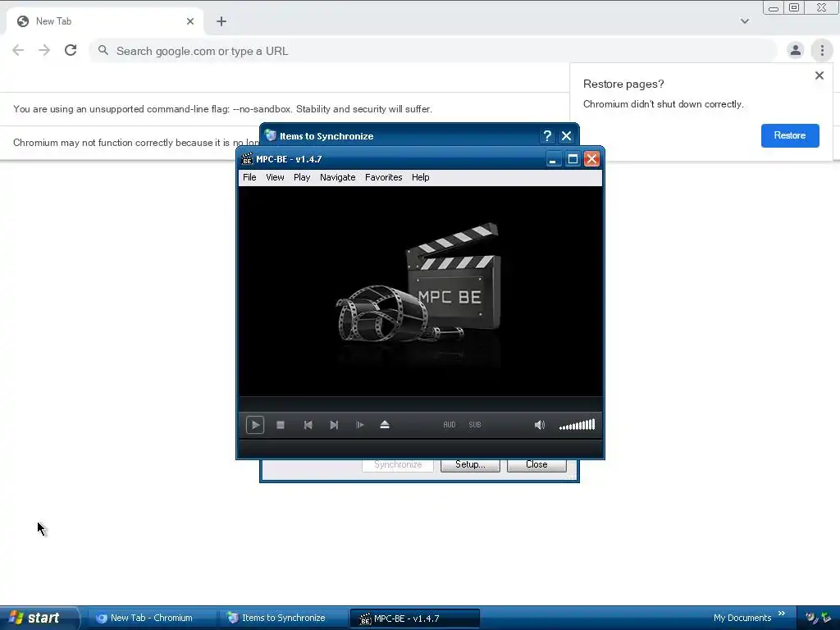The height and width of the screenshot is (630, 840).
Task: Click Close in Items to Synchronize dialog
Action: [x=536, y=464]
